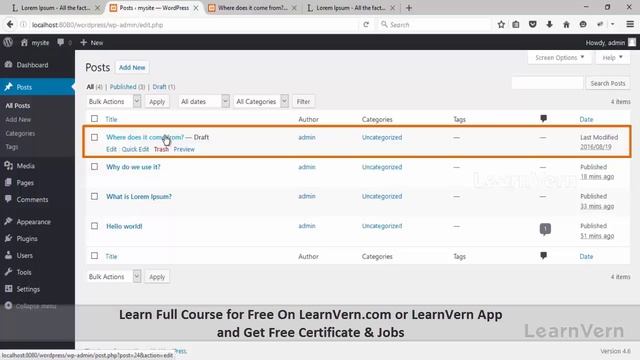Select checkbox for 'What is Lorem Ipsum?'
640x360 pixels.
tap(94, 196)
